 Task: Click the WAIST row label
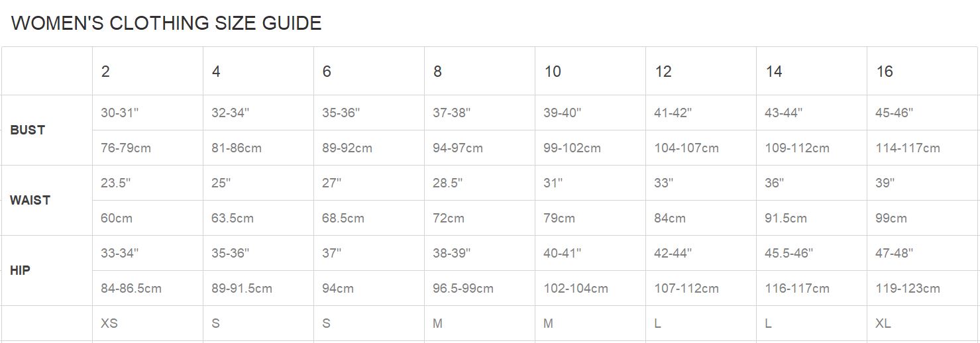(30, 201)
